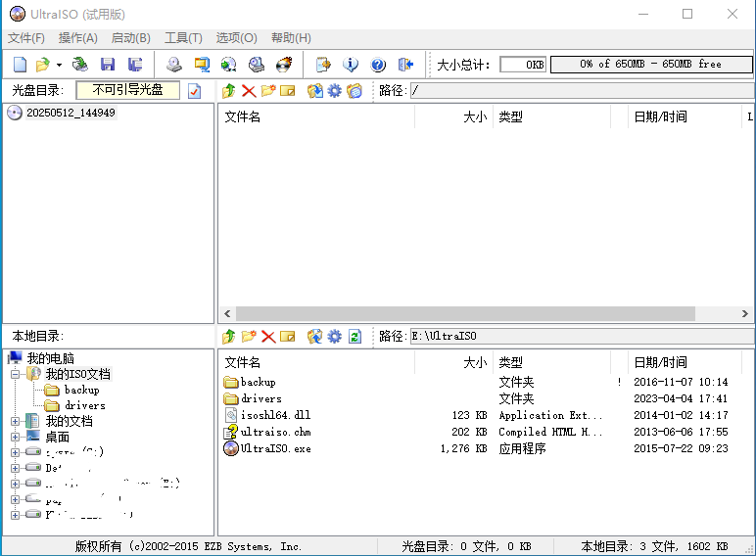Select drivers folder in local file list

[260, 398]
